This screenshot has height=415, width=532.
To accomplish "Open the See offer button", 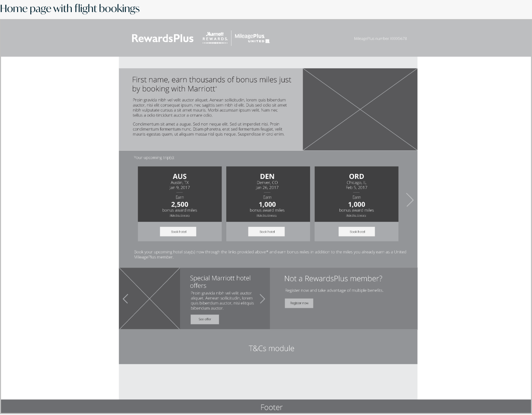I will pos(205,319).
